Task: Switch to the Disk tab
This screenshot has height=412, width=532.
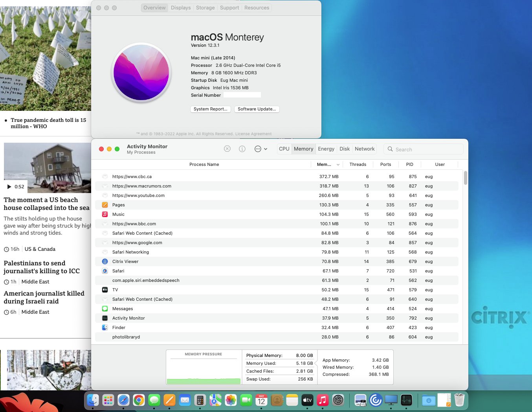Action: [x=345, y=149]
